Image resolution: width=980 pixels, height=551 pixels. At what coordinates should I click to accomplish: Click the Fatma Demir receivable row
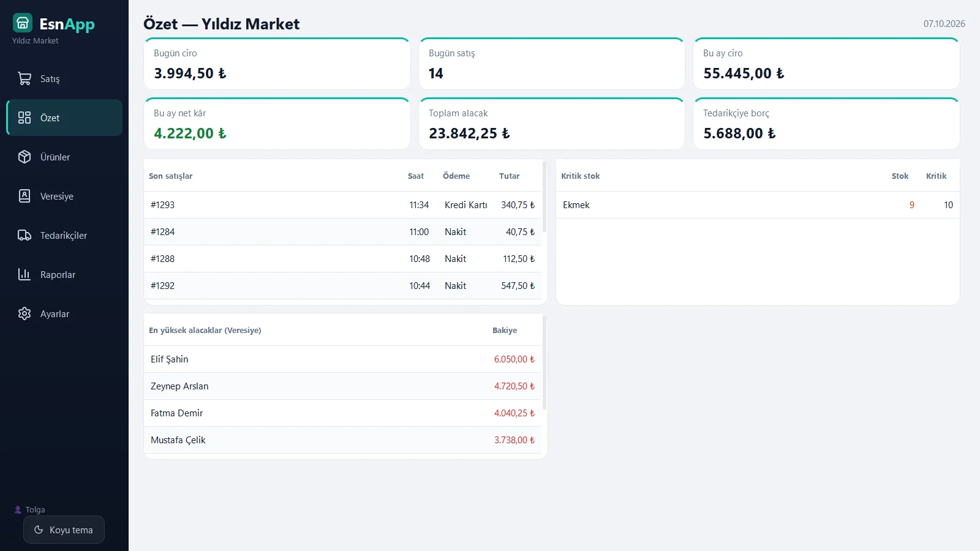343,413
